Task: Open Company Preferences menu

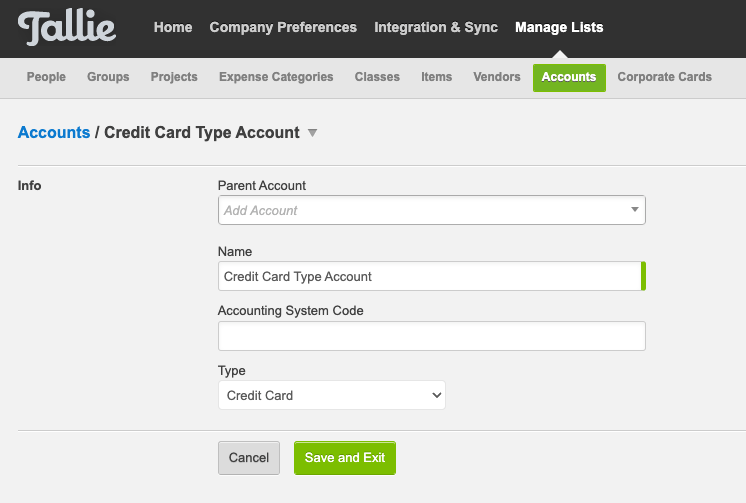Action: pyautogui.click(x=283, y=27)
